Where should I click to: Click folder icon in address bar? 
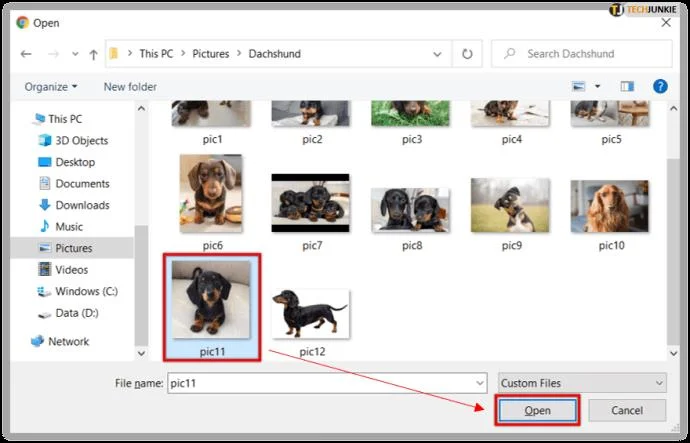[114, 54]
